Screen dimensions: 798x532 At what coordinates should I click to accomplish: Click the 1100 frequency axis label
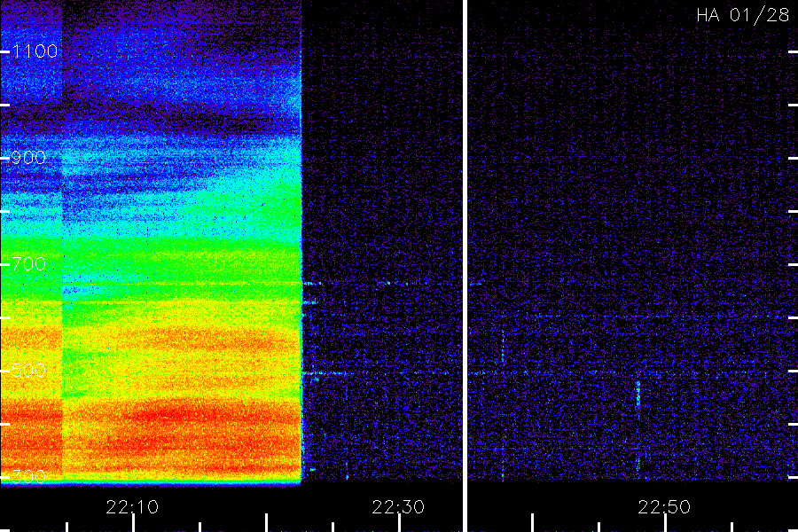[x=35, y=51]
